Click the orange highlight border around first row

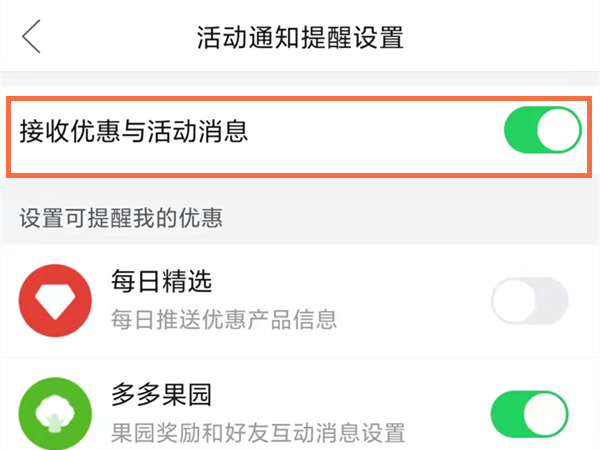pos(300,98)
